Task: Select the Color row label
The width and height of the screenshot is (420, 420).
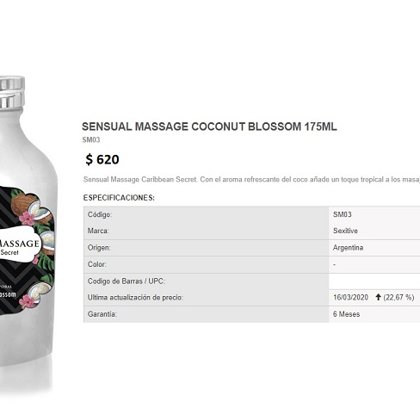Action: point(97,264)
